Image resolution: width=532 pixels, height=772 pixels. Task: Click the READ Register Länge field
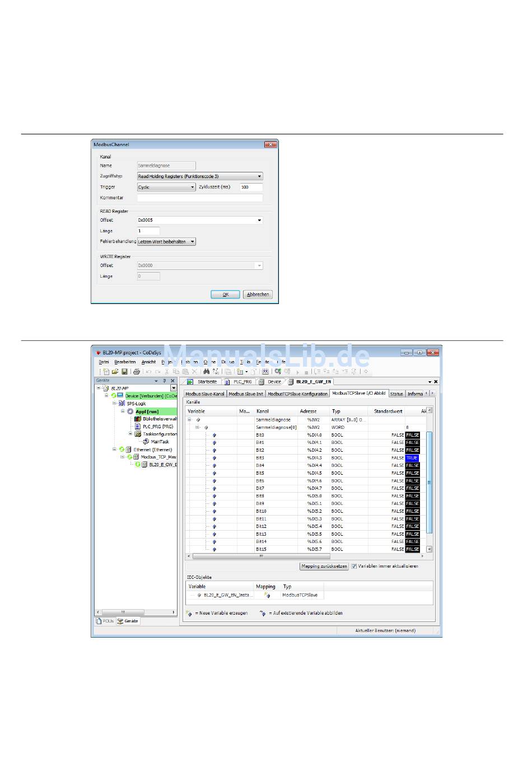pyautogui.click(x=148, y=231)
